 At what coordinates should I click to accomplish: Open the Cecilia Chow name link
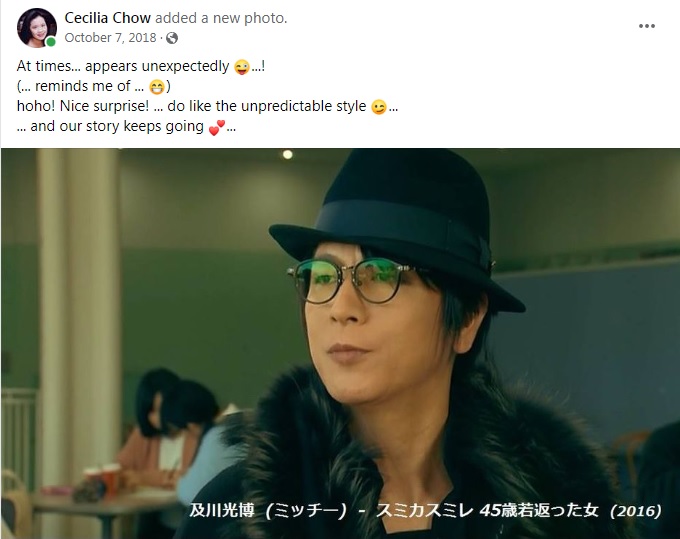click(108, 18)
